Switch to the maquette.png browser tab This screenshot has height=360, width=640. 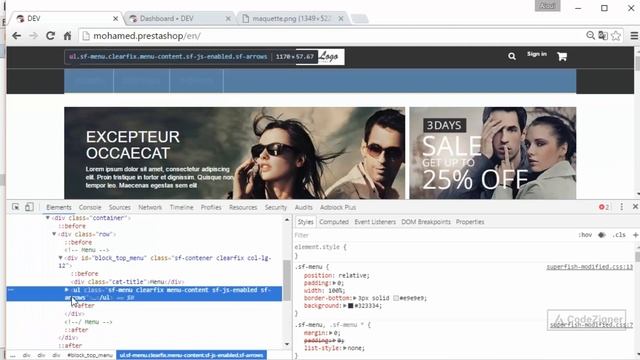click(x=292, y=19)
